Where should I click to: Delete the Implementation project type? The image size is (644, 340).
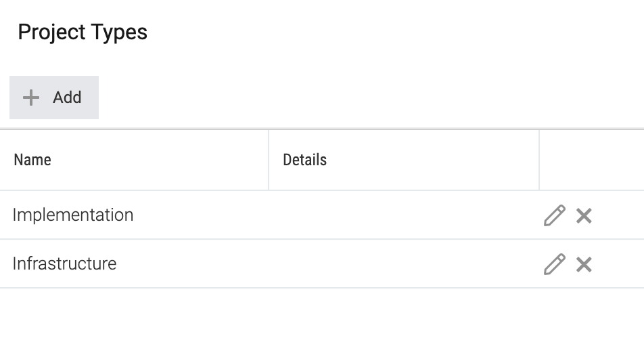[x=584, y=215]
